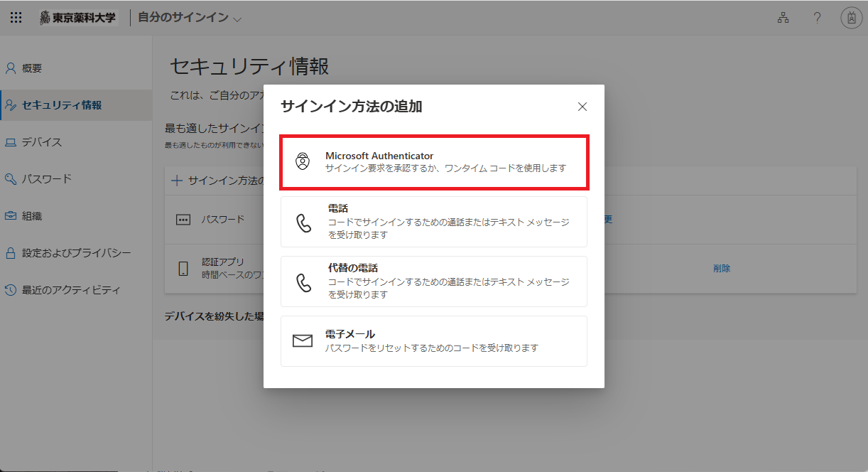Click the clock icon next to 最近のアクティビティ
The image size is (868, 472).
[10, 289]
